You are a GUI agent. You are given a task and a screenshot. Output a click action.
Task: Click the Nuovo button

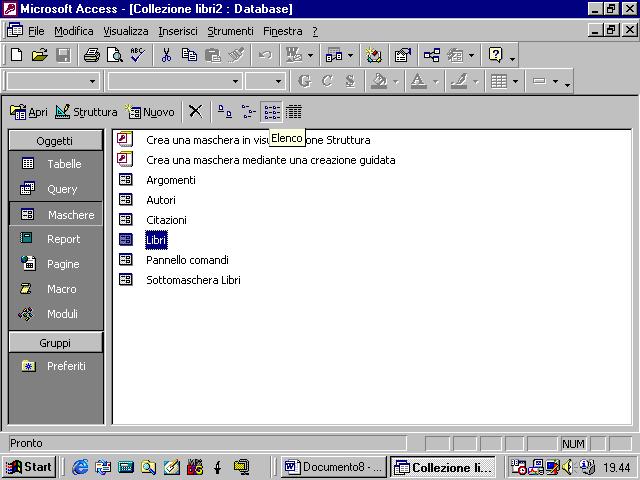(x=150, y=111)
